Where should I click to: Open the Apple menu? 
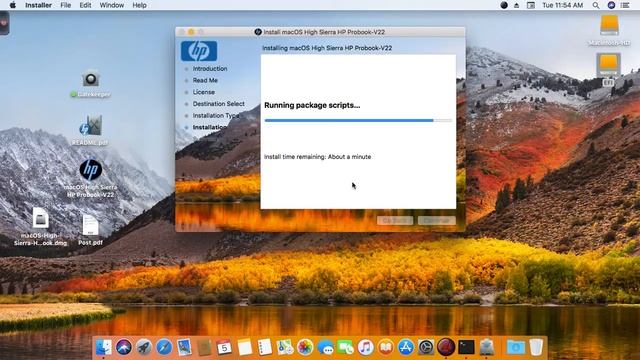tap(13, 5)
